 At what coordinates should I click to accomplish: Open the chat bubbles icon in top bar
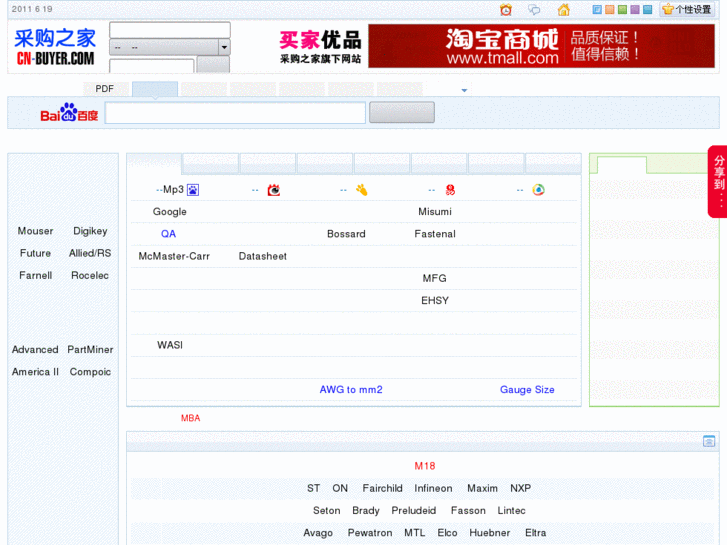(534, 9)
